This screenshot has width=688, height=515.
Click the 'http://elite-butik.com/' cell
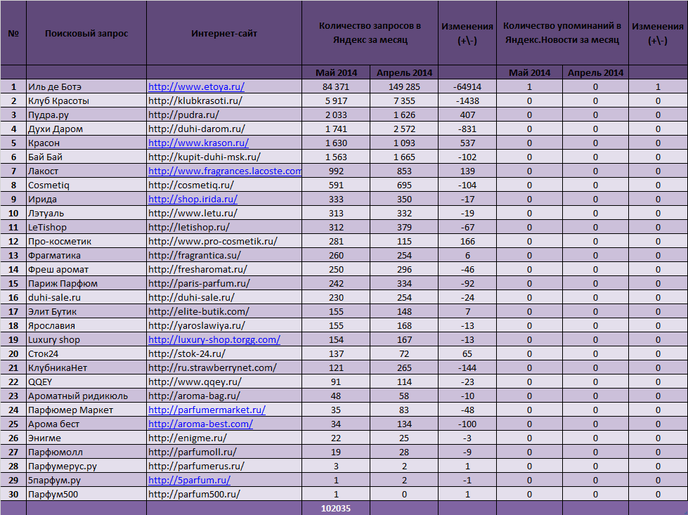224,311
